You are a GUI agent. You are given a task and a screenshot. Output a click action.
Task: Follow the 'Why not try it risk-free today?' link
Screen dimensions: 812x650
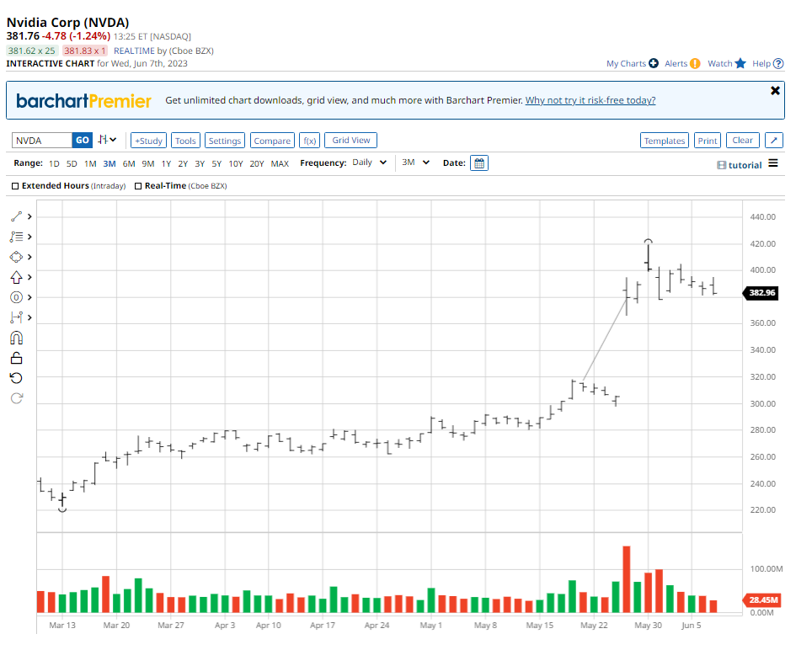590,100
